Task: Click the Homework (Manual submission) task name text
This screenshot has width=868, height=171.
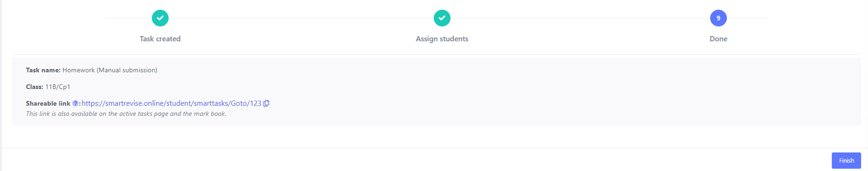Action: pyautogui.click(x=110, y=70)
